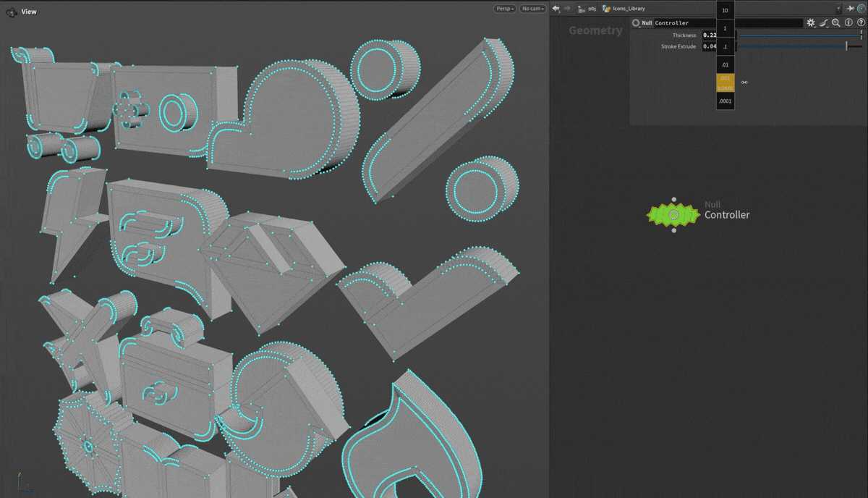Click the forward navigation arrow
Screen dimensions: 868x498
567,9
